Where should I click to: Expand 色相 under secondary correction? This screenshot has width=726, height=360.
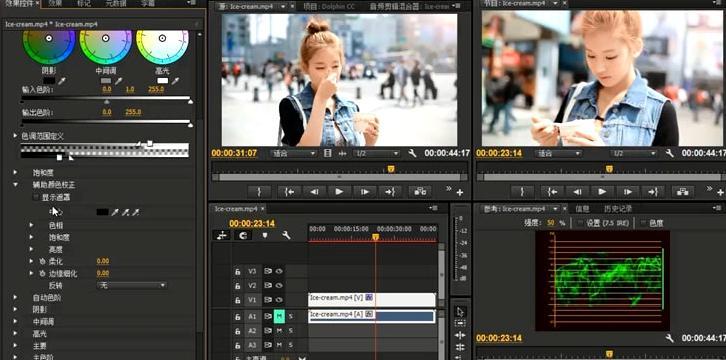tap(31, 225)
